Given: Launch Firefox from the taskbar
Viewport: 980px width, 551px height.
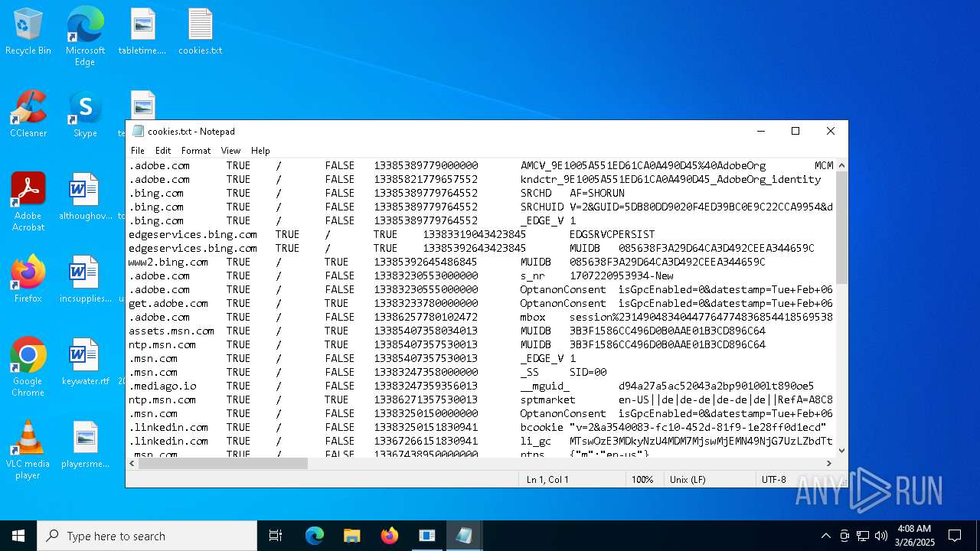Looking at the screenshot, I should pos(390,536).
